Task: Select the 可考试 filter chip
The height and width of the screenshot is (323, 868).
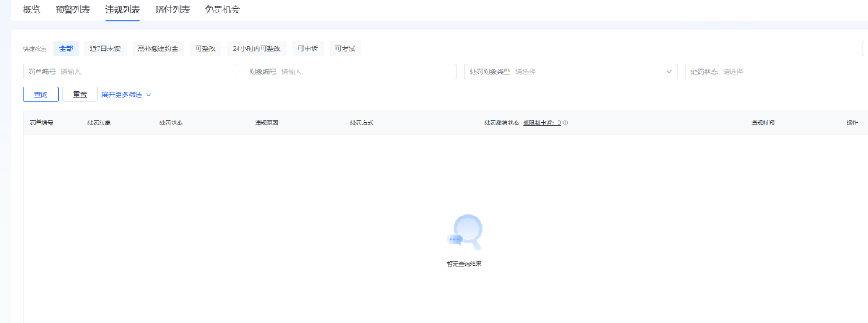Action: point(345,49)
